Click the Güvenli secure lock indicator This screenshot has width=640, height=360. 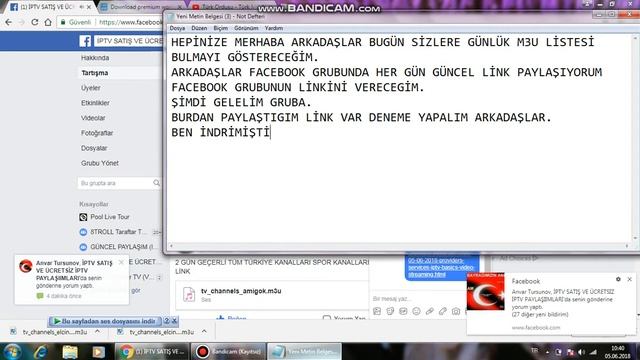coord(76,22)
